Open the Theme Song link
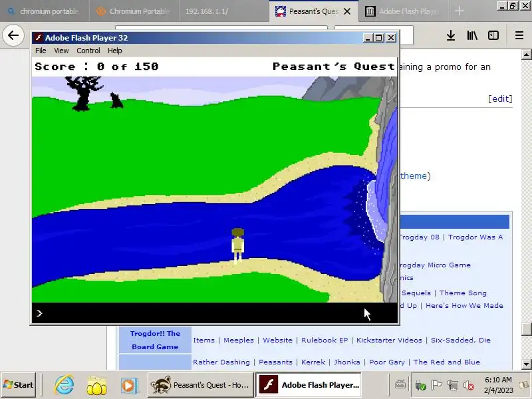Image resolution: width=532 pixels, height=399 pixels. (x=463, y=293)
